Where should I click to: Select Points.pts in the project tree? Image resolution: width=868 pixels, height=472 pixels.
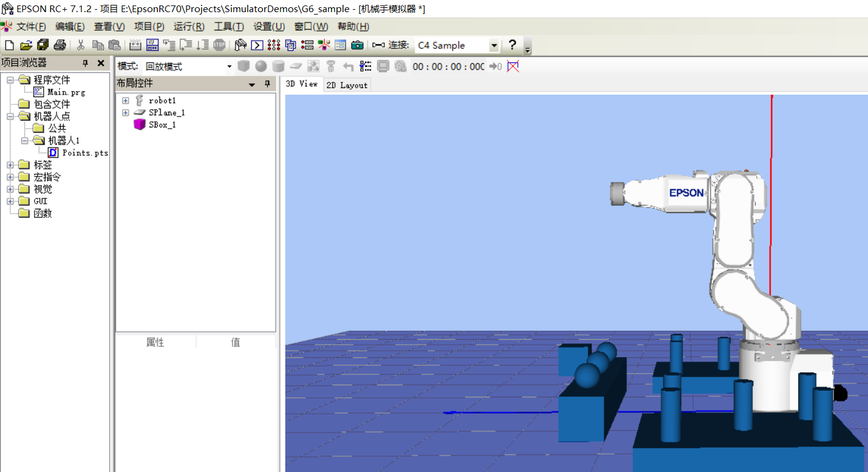(85, 153)
